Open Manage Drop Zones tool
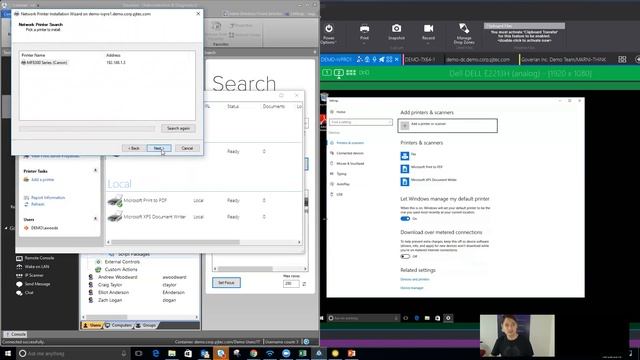640x360 pixels. 464,33
